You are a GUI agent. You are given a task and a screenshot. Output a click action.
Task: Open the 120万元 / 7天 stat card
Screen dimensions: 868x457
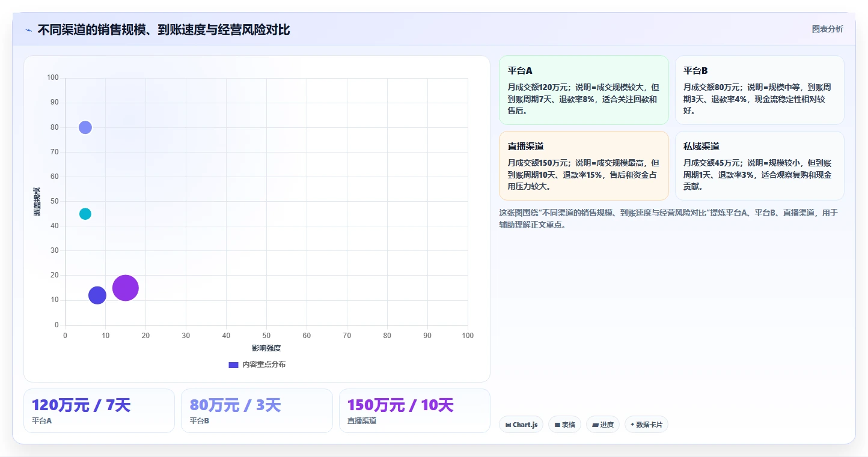point(99,411)
